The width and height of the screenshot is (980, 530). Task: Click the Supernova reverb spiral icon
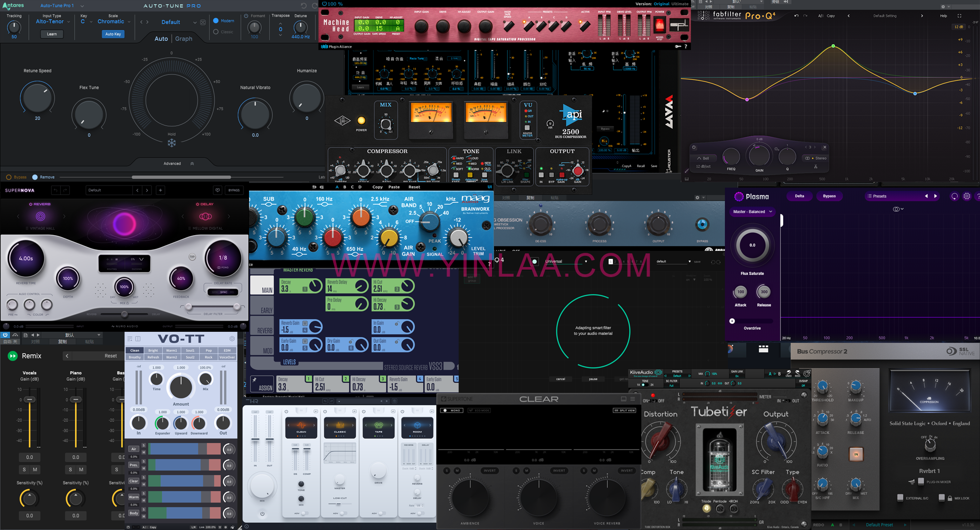(x=40, y=216)
